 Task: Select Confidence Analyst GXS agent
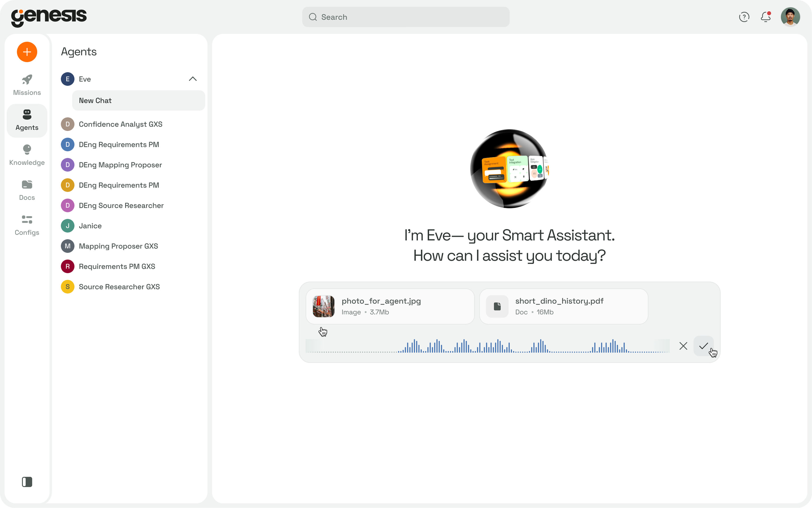click(129, 124)
